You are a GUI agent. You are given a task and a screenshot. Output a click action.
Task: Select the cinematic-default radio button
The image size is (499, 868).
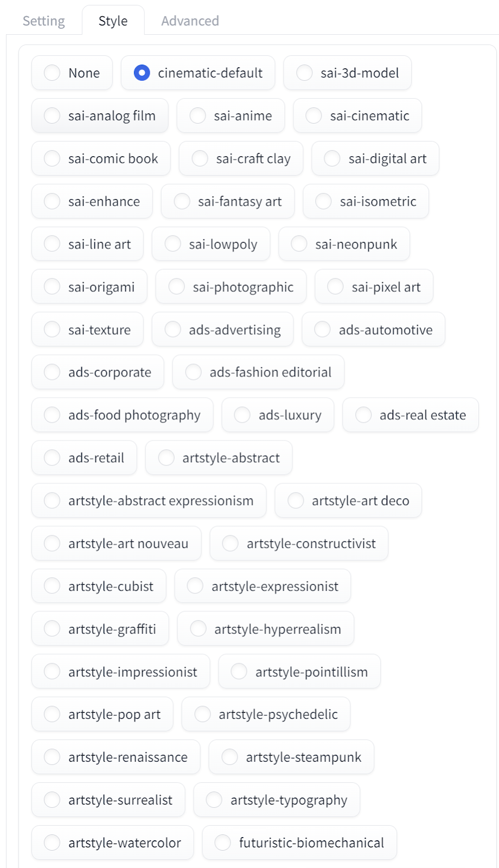142,73
